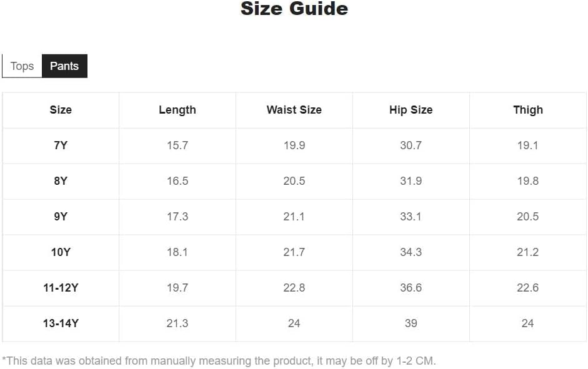Select the Pants tab
The width and height of the screenshot is (588, 369).
pos(64,66)
